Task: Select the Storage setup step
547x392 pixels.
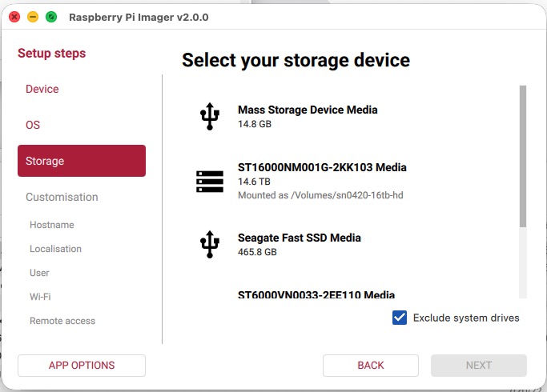Action: [x=82, y=161]
